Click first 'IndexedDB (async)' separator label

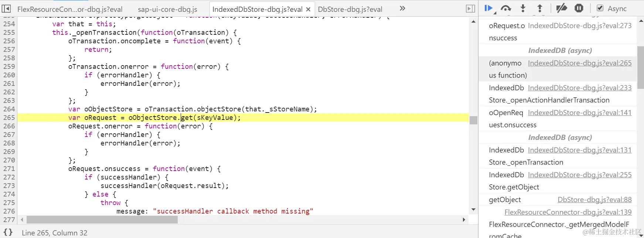(560, 50)
